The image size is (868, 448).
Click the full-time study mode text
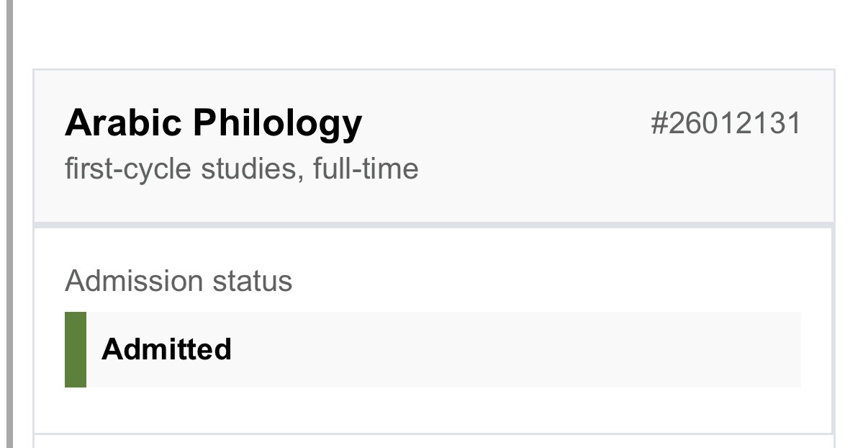click(366, 169)
